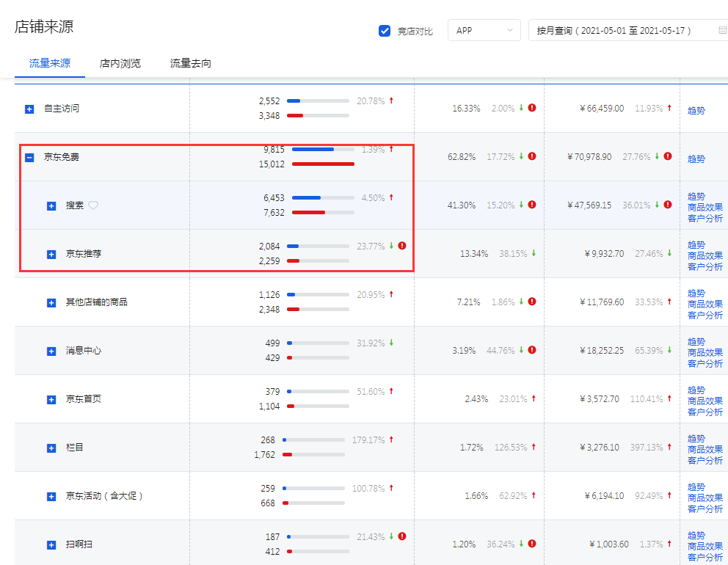Open 趋势 link for 消息中心
The image size is (728, 565).
click(696, 342)
